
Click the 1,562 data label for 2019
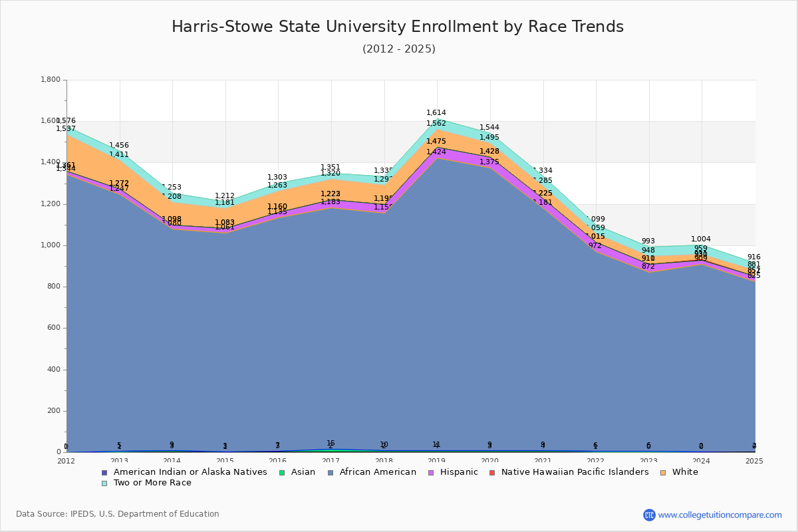[436, 124]
